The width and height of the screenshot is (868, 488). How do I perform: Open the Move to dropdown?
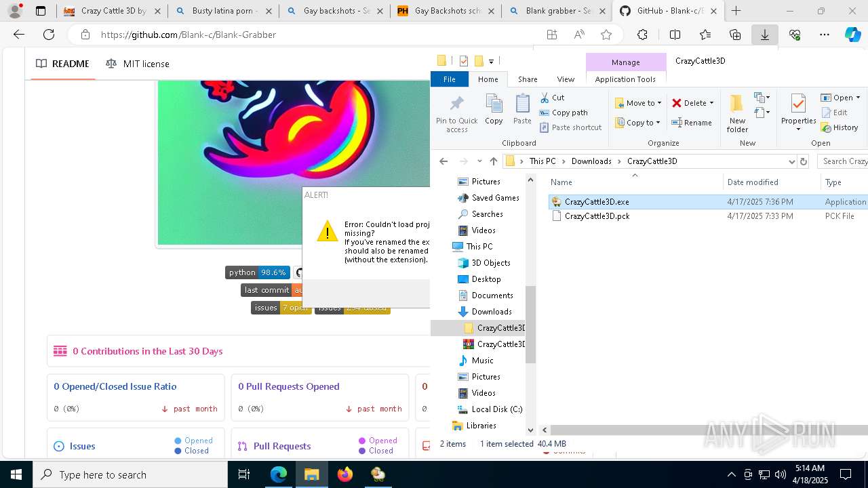(638, 103)
